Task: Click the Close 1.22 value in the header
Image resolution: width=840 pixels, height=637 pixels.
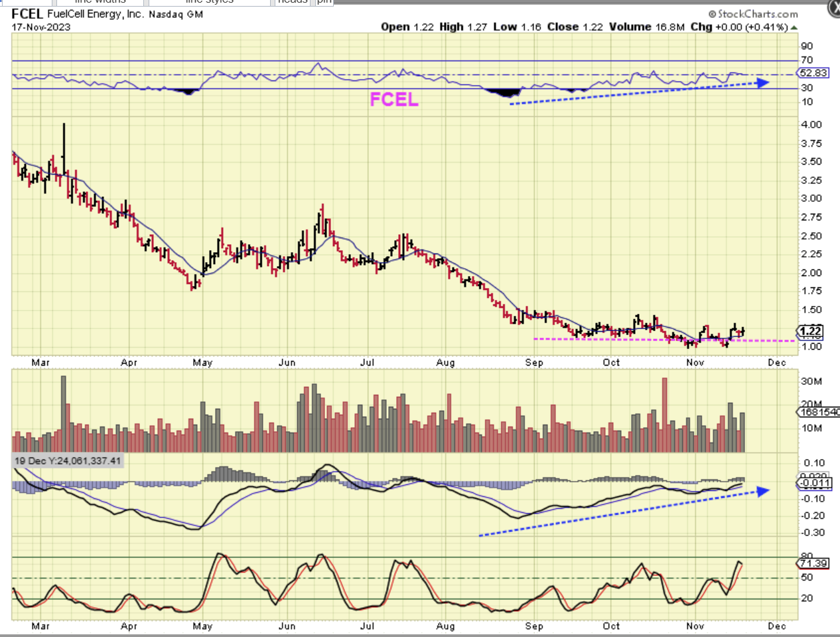Action: (x=575, y=27)
